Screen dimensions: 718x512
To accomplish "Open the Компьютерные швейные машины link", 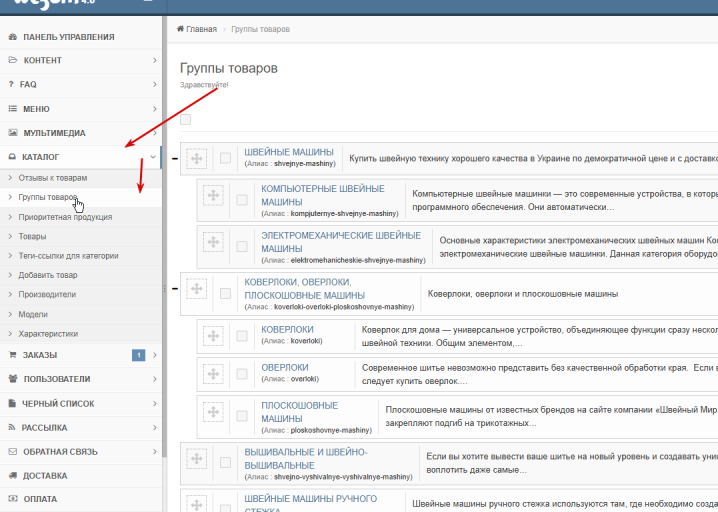I will (323, 195).
